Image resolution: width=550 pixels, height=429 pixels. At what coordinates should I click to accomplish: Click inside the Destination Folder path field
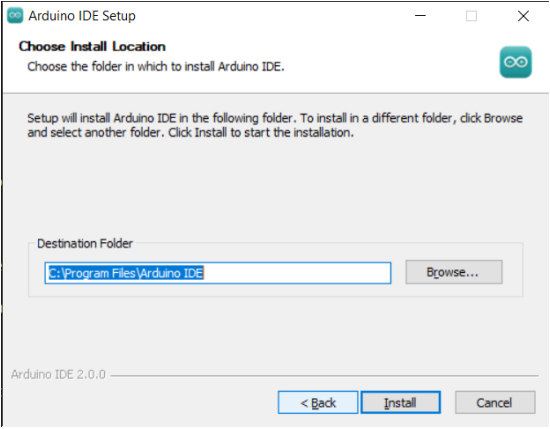(x=218, y=273)
